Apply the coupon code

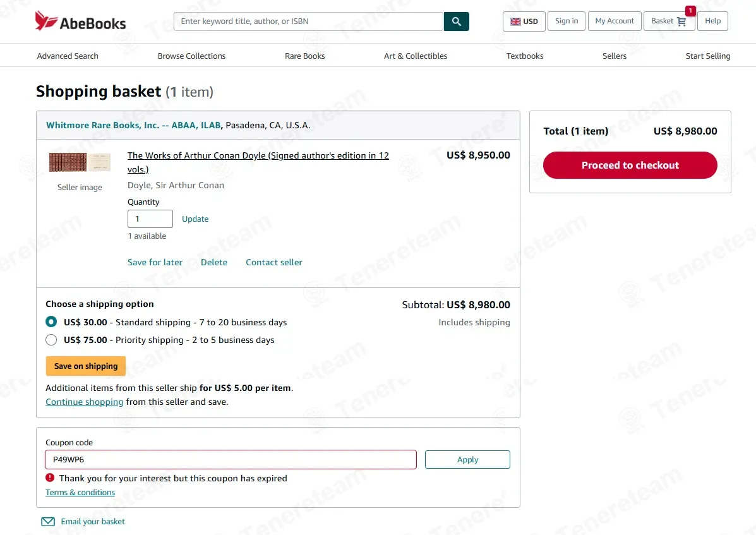(x=467, y=460)
